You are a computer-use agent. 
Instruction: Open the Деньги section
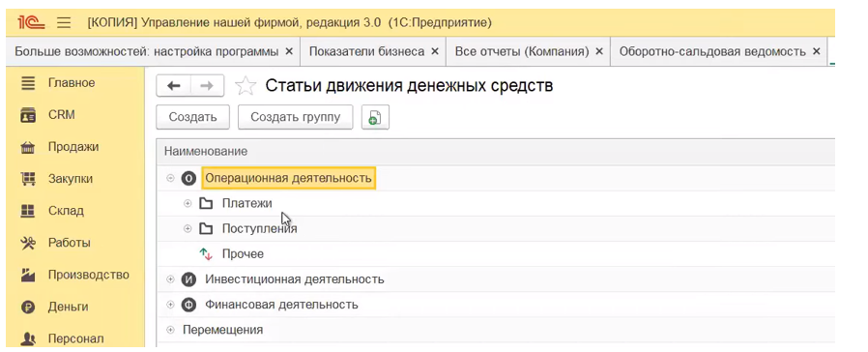pyautogui.click(x=68, y=308)
